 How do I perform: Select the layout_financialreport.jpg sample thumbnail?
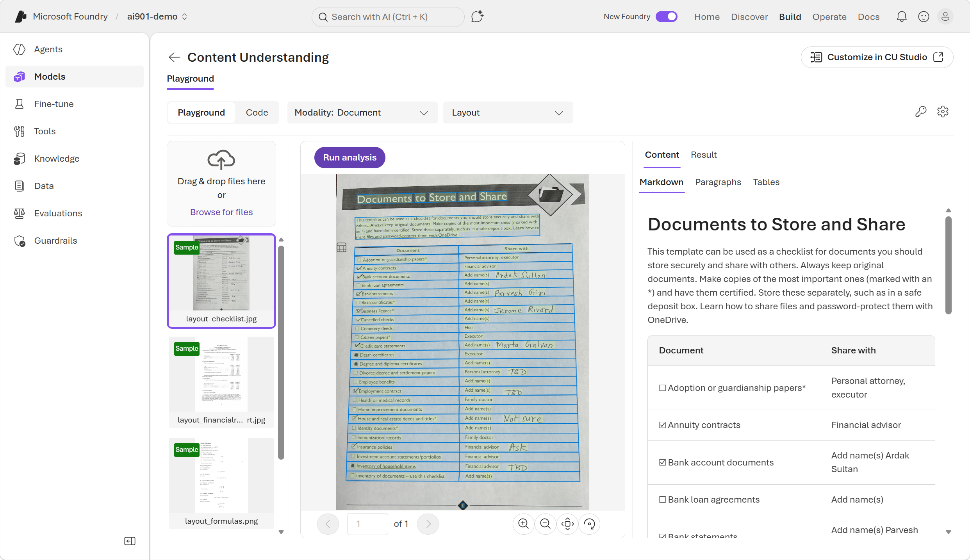coord(221,382)
